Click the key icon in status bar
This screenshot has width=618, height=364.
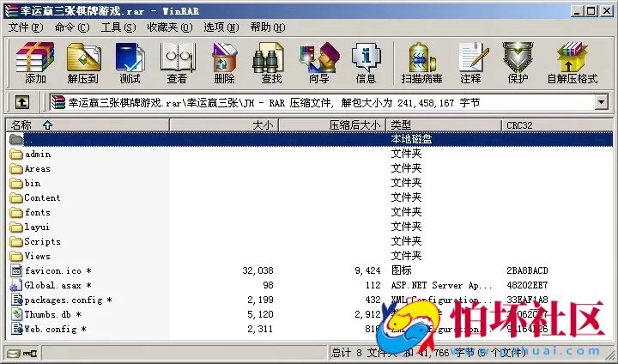point(29,353)
